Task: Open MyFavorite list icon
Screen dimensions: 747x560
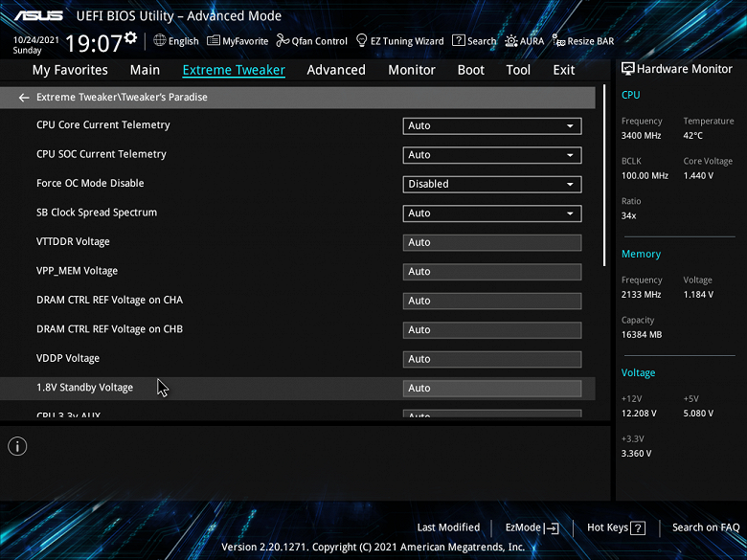Action: (213, 40)
